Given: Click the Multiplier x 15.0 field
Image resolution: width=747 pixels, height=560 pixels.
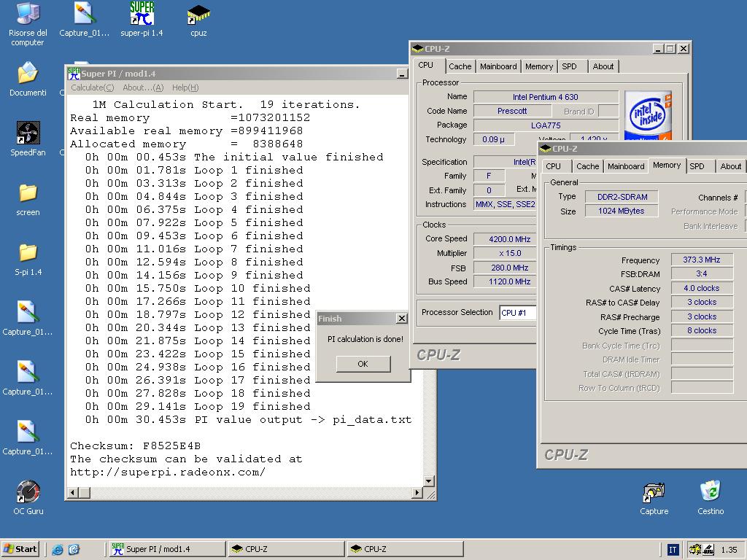Looking at the screenshot, I should (x=505, y=253).
